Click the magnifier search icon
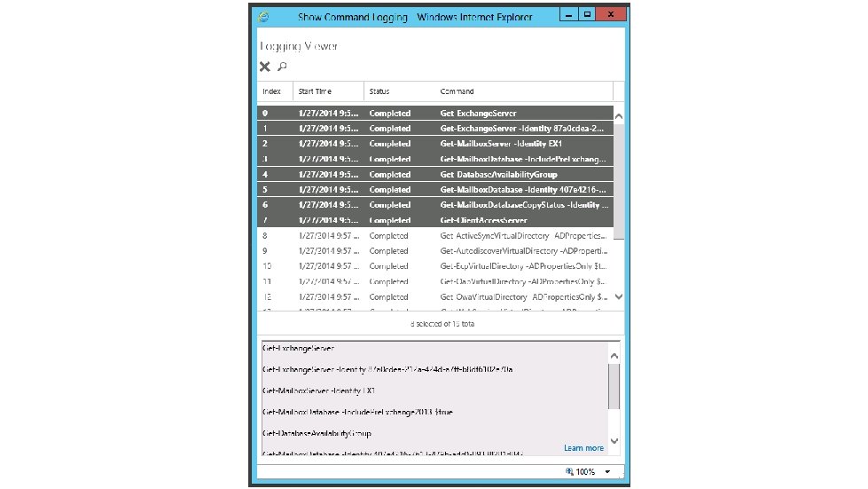This screenshot has width=868, height=489. (x=282, y=67)
